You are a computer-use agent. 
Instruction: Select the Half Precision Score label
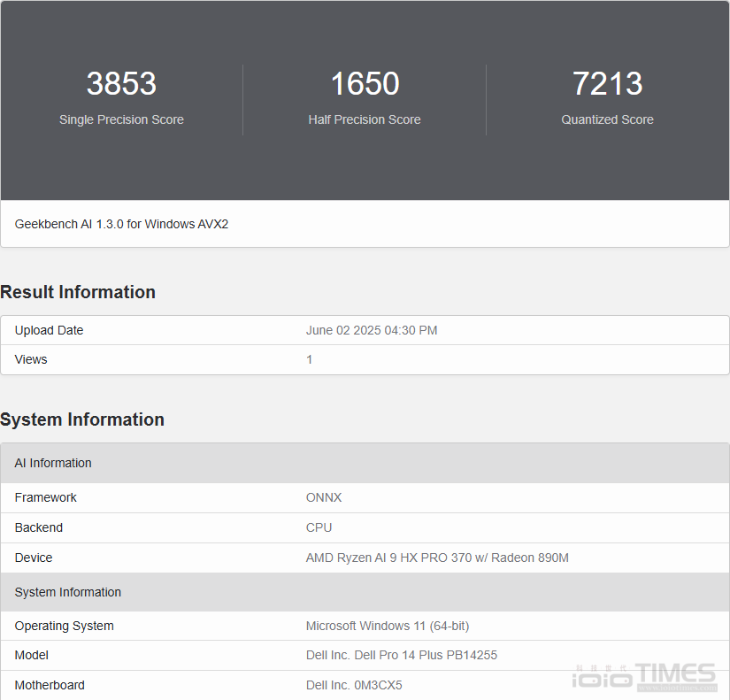[x=365, y=119]
